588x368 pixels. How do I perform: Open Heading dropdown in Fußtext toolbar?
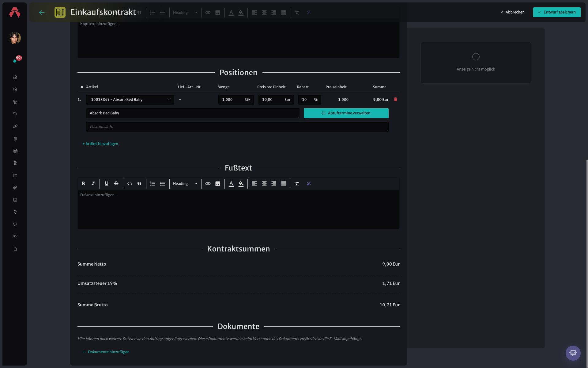coord(185,184)
